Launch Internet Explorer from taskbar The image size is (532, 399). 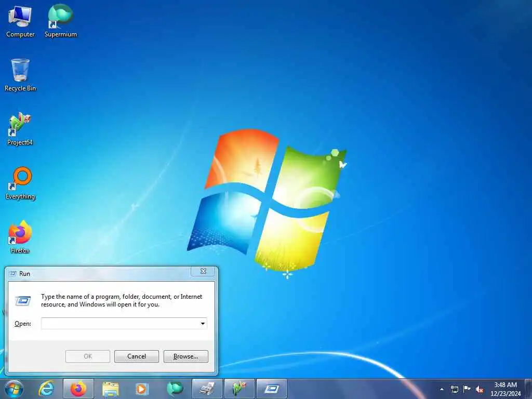(x=46, y=389)
